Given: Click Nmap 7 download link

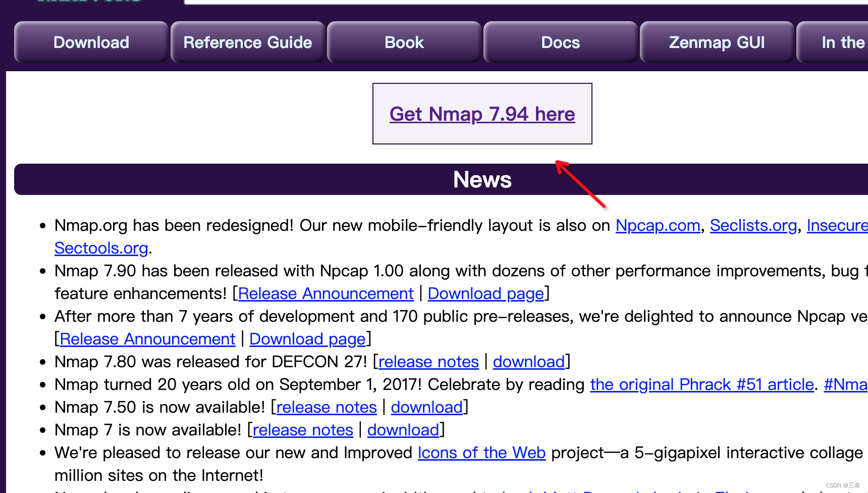Looking at the screenshot, I should click(x=403, y=430).
